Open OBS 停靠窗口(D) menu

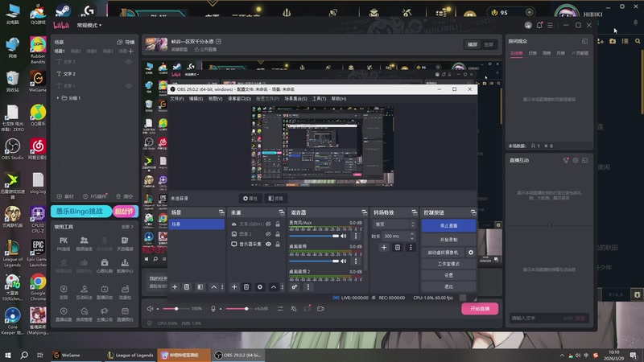[239, 98]
